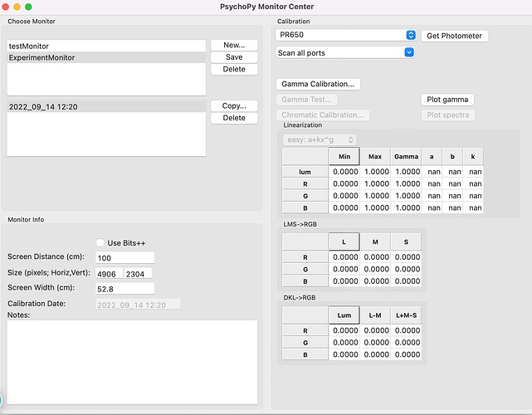Image resolution: width=532 pixels, height=415 pixels.
Task: Click the disabled Gamma Test button
Action: pyautogui.click(x=306, y=100)
